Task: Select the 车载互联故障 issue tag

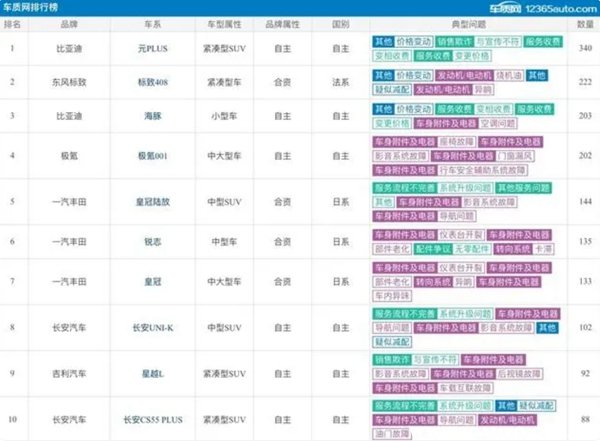Action: coord(463,387)
